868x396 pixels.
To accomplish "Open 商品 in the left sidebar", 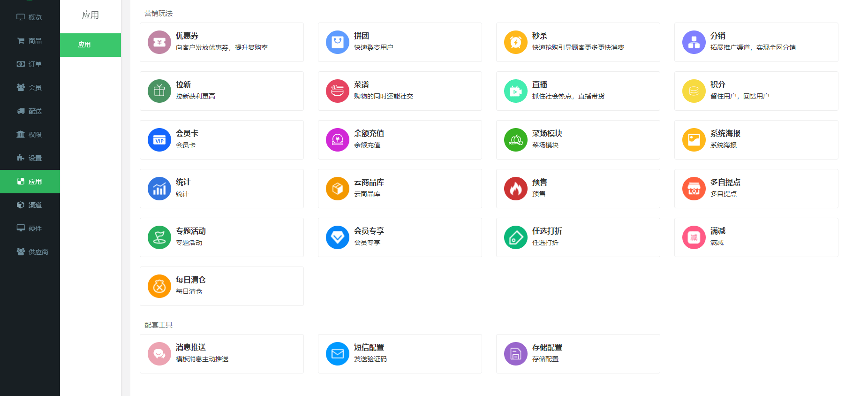I will [x=30, y=41].
